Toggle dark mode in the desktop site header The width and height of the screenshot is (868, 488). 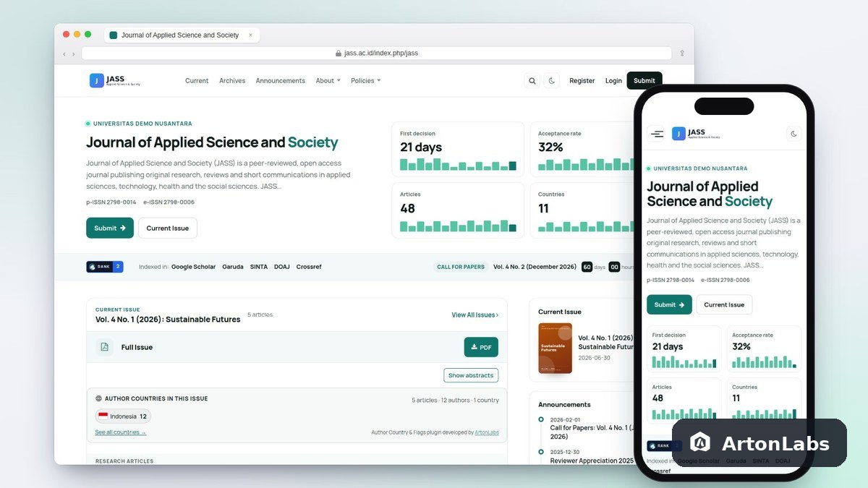552,81
